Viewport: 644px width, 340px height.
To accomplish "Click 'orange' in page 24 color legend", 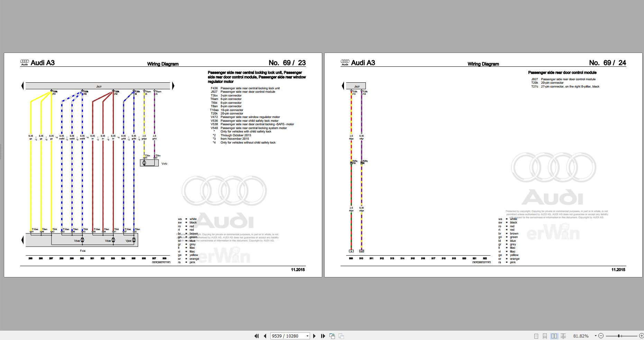I will click(515, 259).
